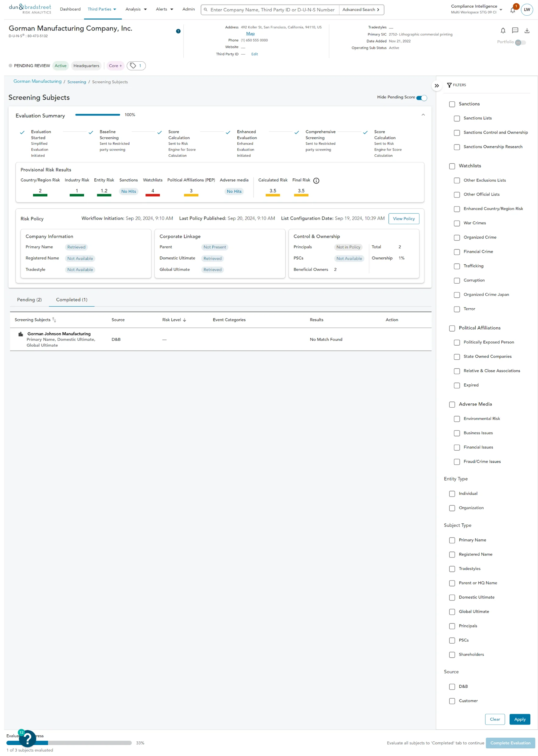Click the Apply filters button
538x756 pixels.
(520, 720)
